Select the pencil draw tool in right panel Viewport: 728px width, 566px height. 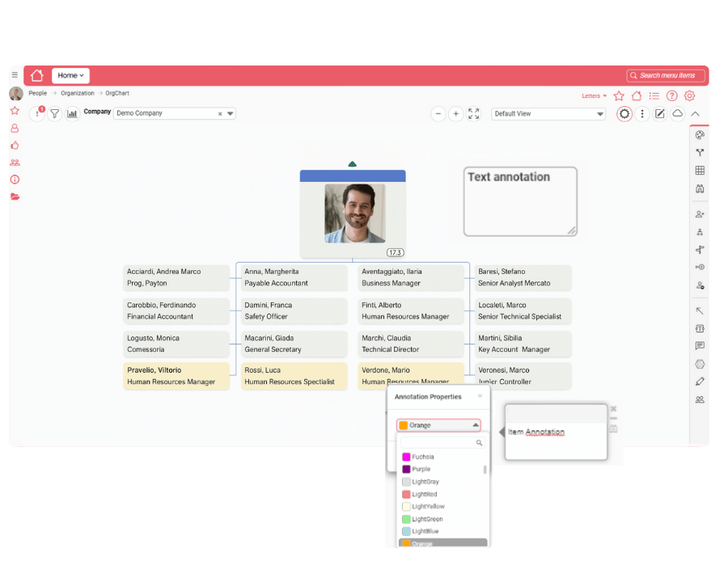click(x=700, y=382)
